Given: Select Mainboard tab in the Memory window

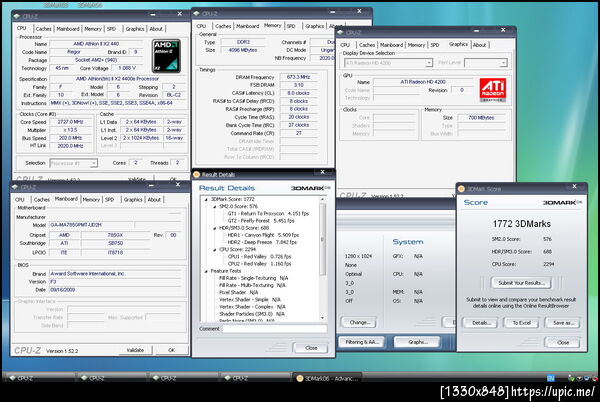Looking at the screenshot, I should [x=247, y=26].
